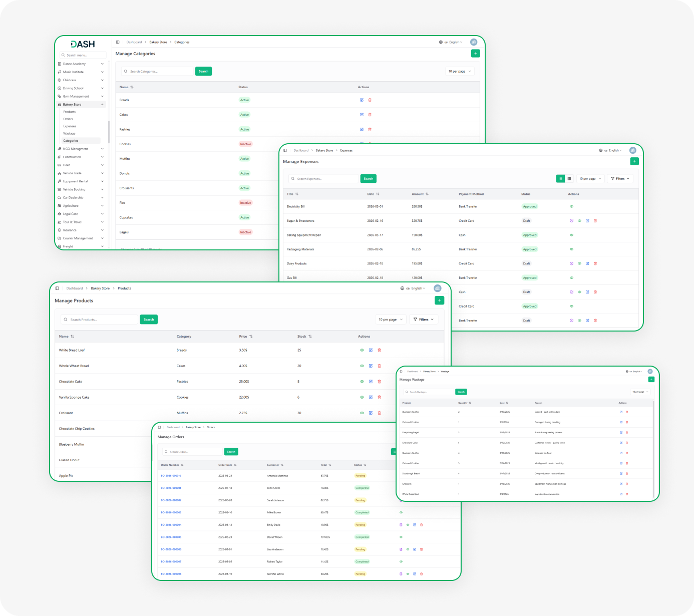Viewport: 694px width, 616px height.
Task: Delete the Pastries category row
Action: (370, 129)
